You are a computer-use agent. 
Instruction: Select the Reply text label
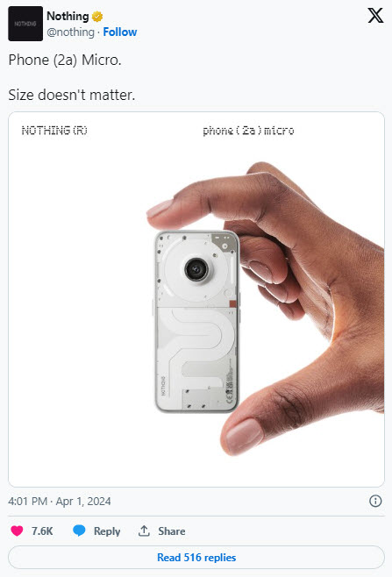click(x=107, y=531)
